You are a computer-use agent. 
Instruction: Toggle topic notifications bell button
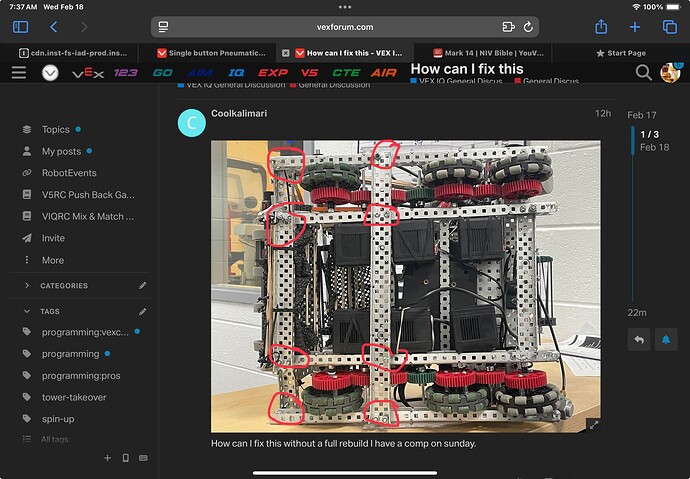coord(666,340)
